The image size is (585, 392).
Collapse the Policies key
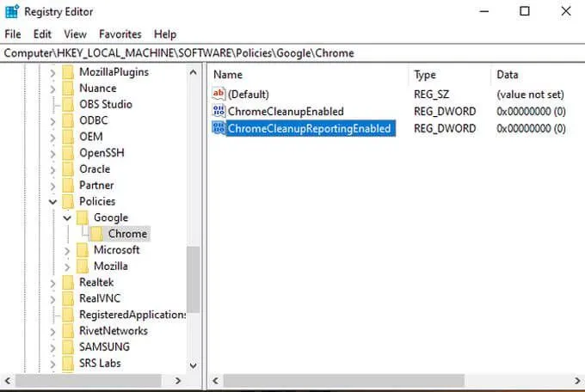tap(52, 202)
